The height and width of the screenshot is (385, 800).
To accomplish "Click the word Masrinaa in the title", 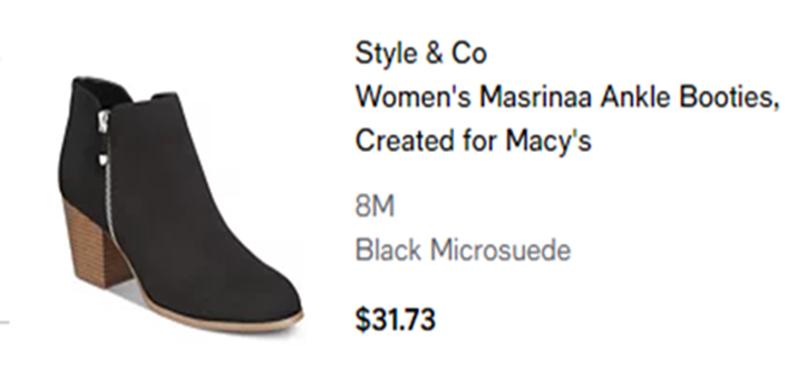I will click(x=535, y=97).
